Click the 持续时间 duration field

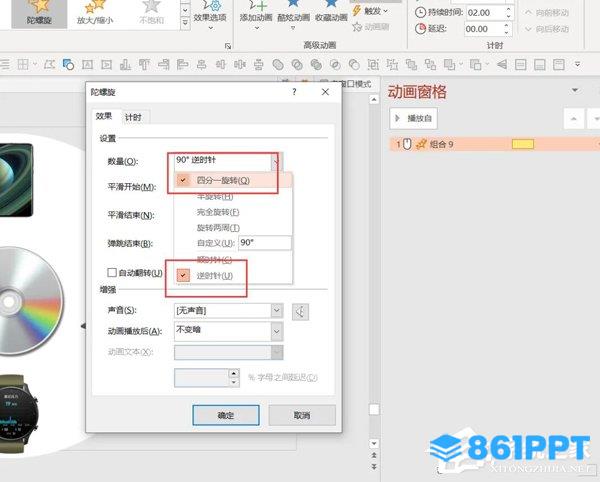[485, 13]
